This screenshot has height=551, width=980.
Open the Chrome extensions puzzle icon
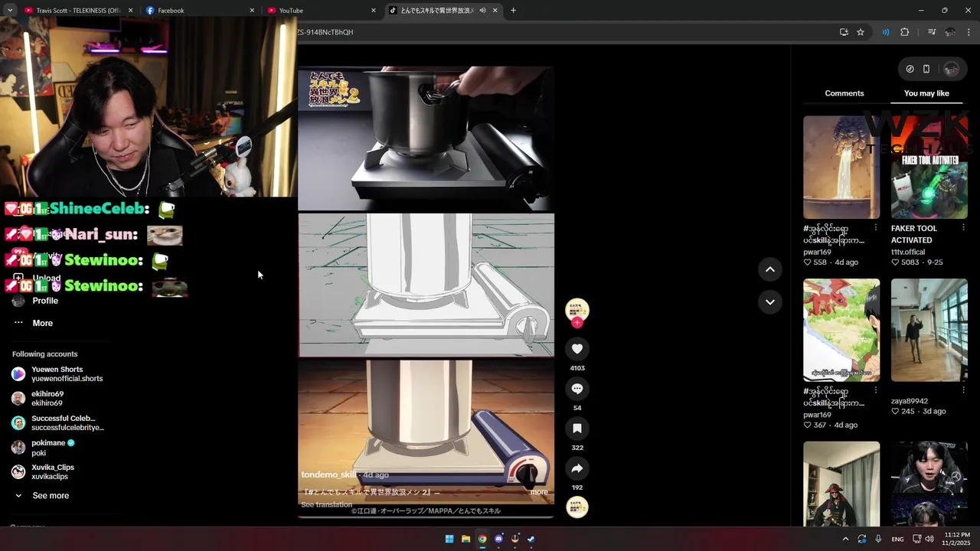pos(905,32)
